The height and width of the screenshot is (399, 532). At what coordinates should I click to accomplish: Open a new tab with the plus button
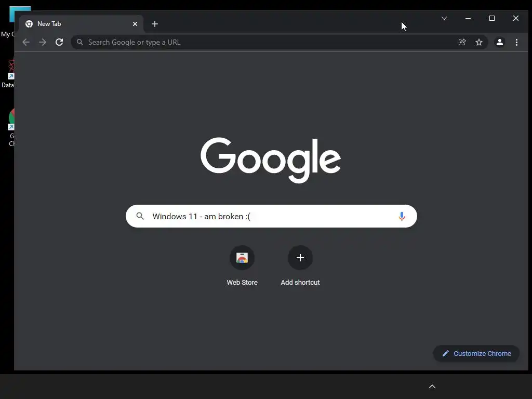point(155,24)
